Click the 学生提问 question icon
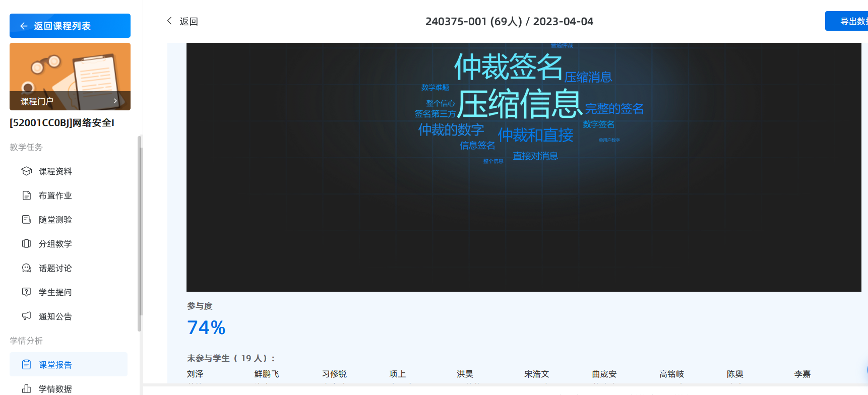The height and width of the screenshot is (395, 868). [x=27, y=292]
